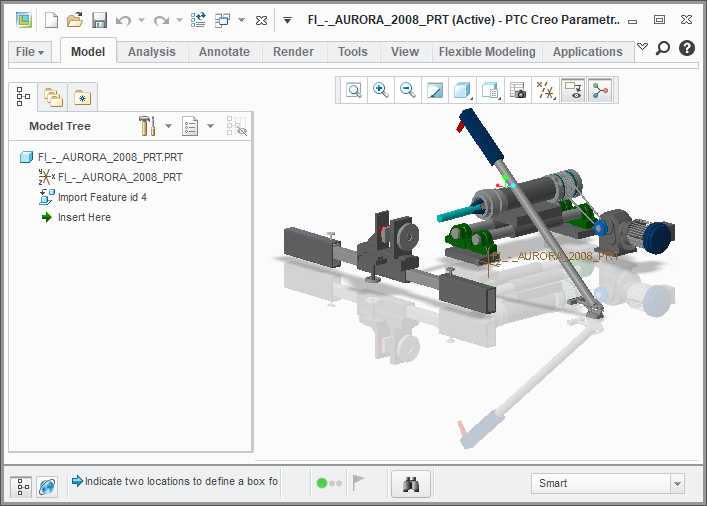Screen dimensions: 707x506
Task: Undo the last action
Action: click(123, 20)
